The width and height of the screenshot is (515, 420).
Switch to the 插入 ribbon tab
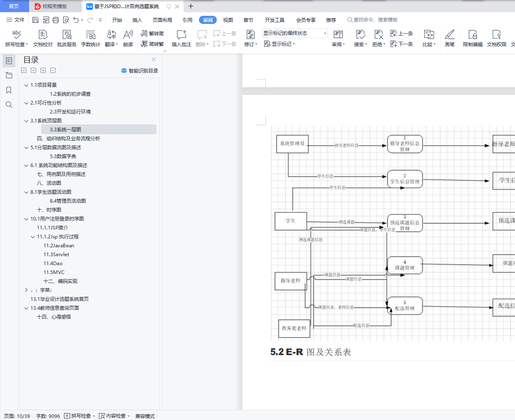tap(137, 20)
